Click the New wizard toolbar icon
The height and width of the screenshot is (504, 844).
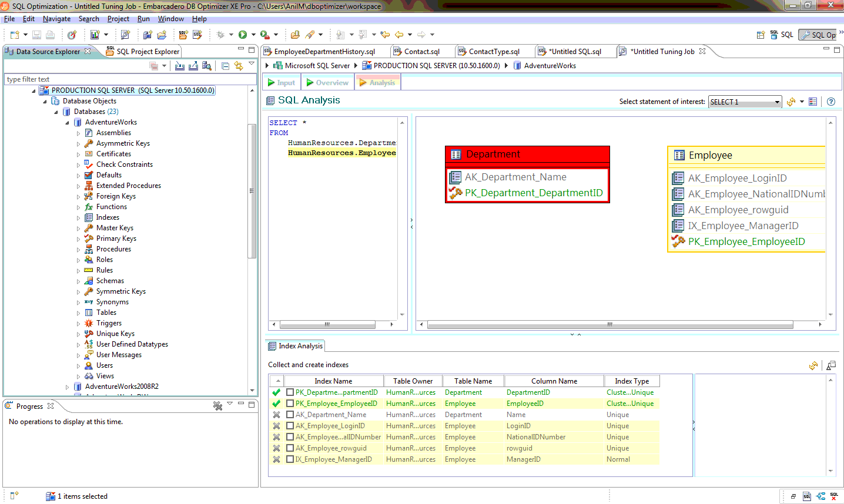click(x=15, y=35)
